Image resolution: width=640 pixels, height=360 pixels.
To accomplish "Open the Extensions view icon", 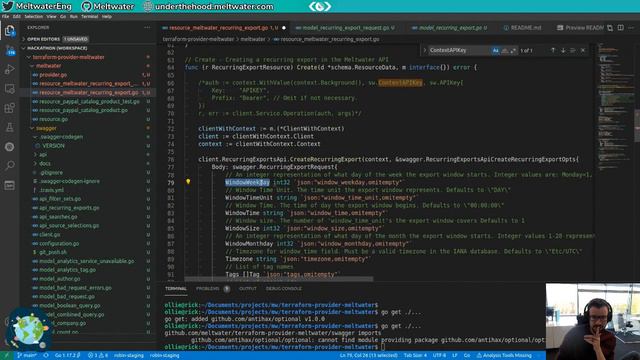I will (x=9, y=108).
